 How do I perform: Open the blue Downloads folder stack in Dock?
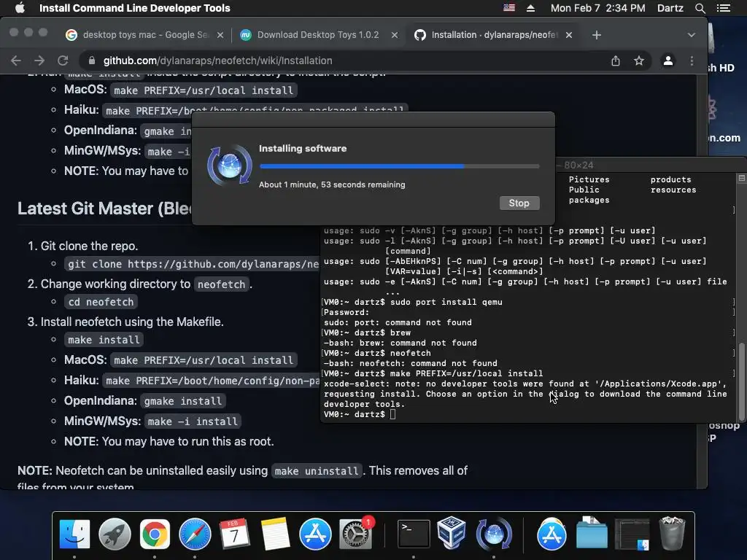(592, 534)
